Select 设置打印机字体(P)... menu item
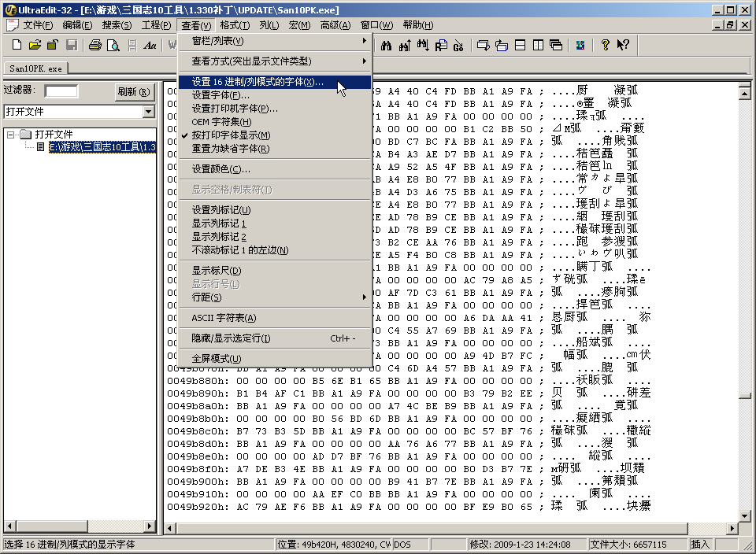This screenshot has width=756, height=554. pyautogui.click(x=275, y=109)
